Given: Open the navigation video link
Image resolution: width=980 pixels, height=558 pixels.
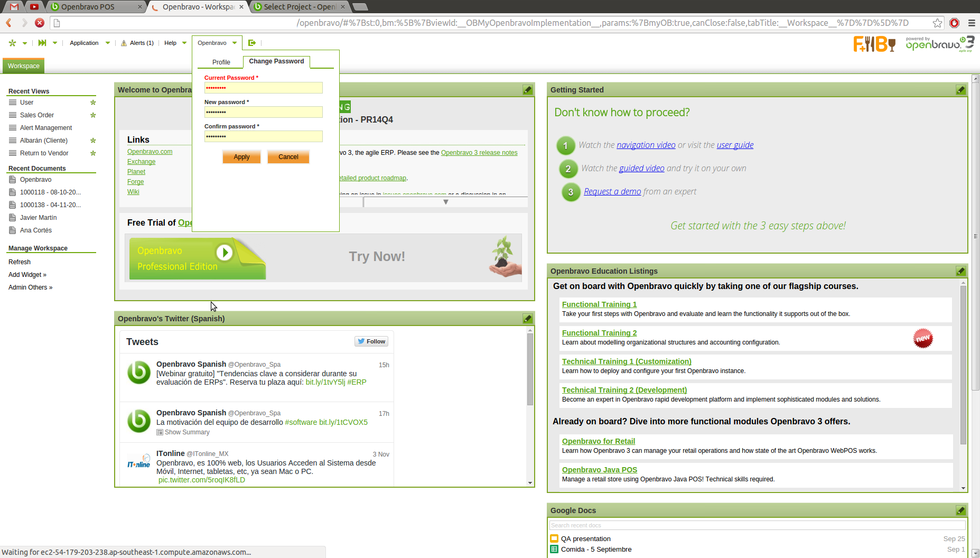Looking at the screenshot, I should point(646,145).
